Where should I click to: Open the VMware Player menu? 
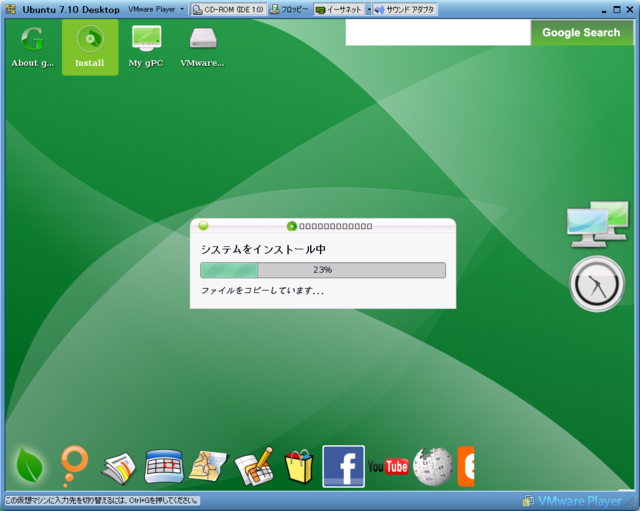[151, 9]
